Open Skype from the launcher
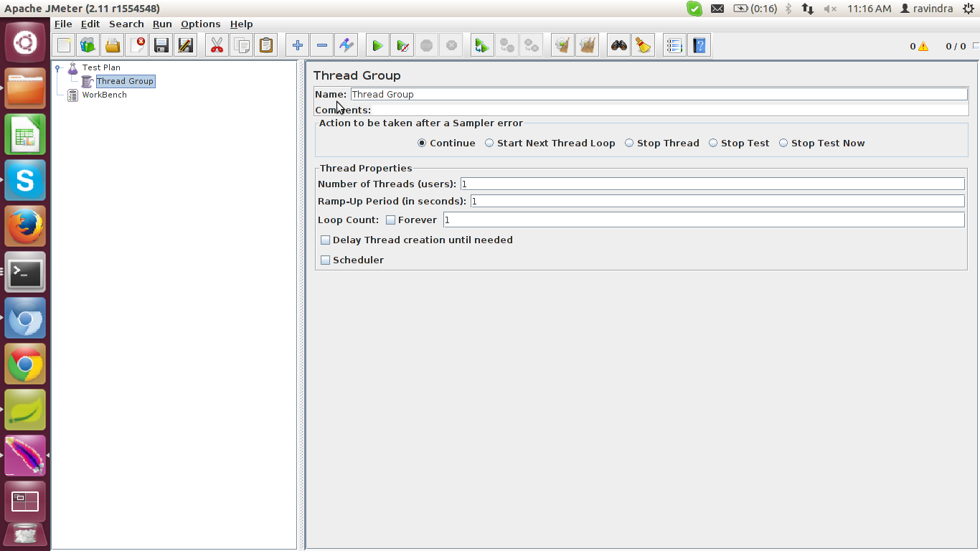This screenshot has width=980, height=551. pos(25,181)
